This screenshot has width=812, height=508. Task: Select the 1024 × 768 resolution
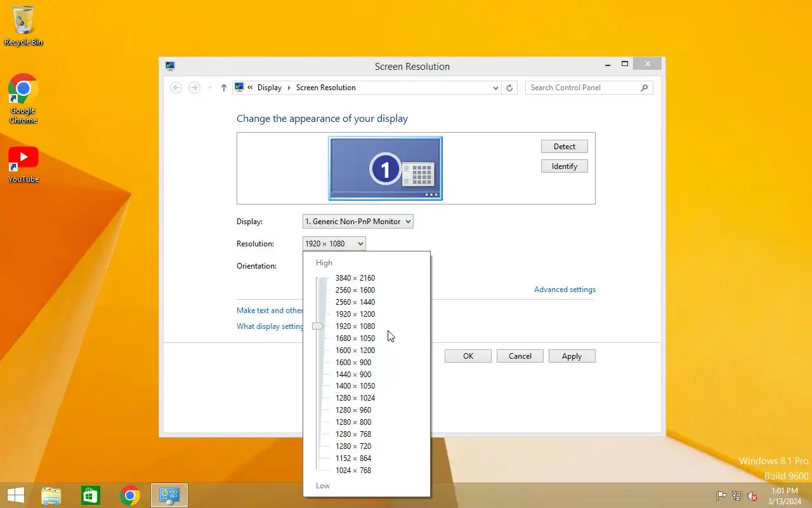(353, 471)
